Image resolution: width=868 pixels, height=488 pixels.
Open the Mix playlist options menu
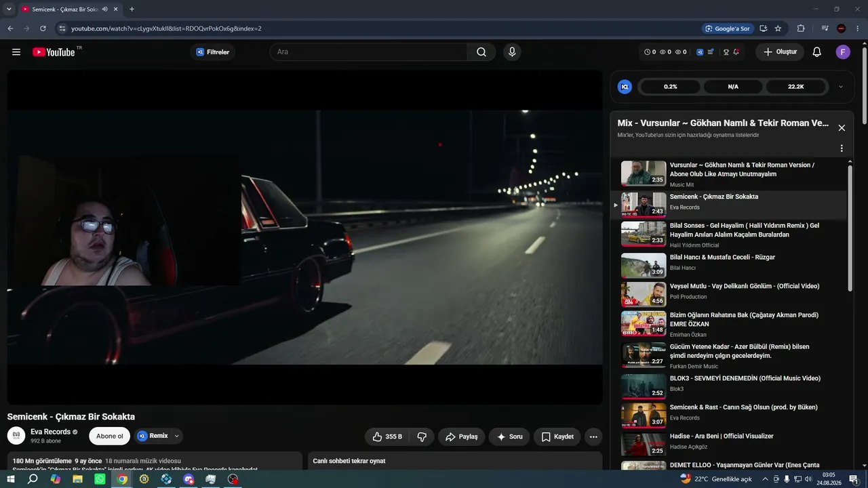coord(842,148)
